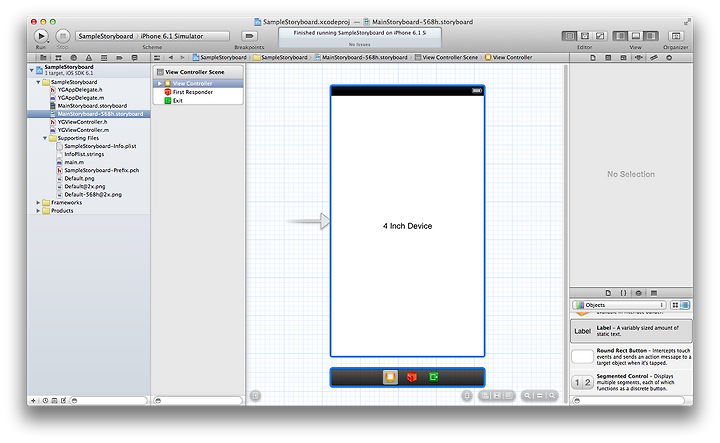The height and width of the screenshot is (443, 720).
Task: Click the Run button
Action: (40, 36)
